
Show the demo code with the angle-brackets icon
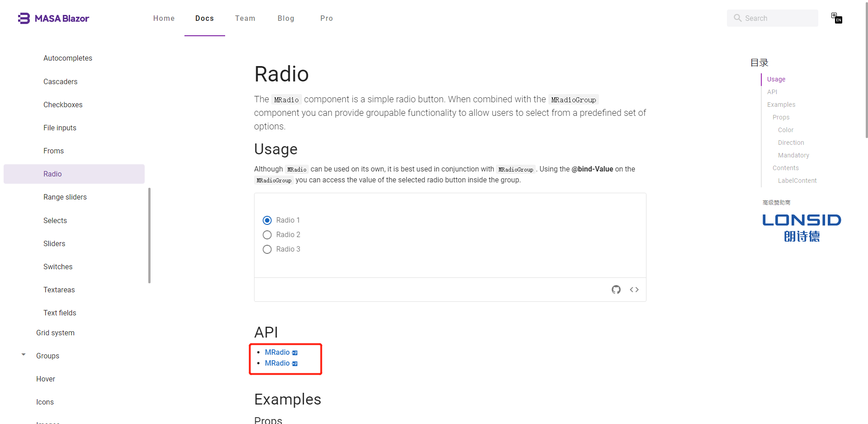pyautogui.click(x=634, y=290)
